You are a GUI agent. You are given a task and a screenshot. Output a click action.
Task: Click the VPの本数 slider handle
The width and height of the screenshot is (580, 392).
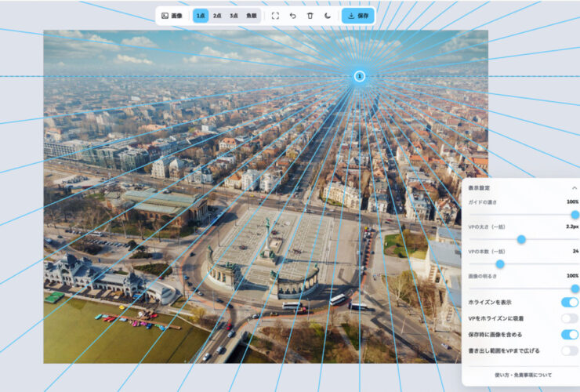coord(500,264)
